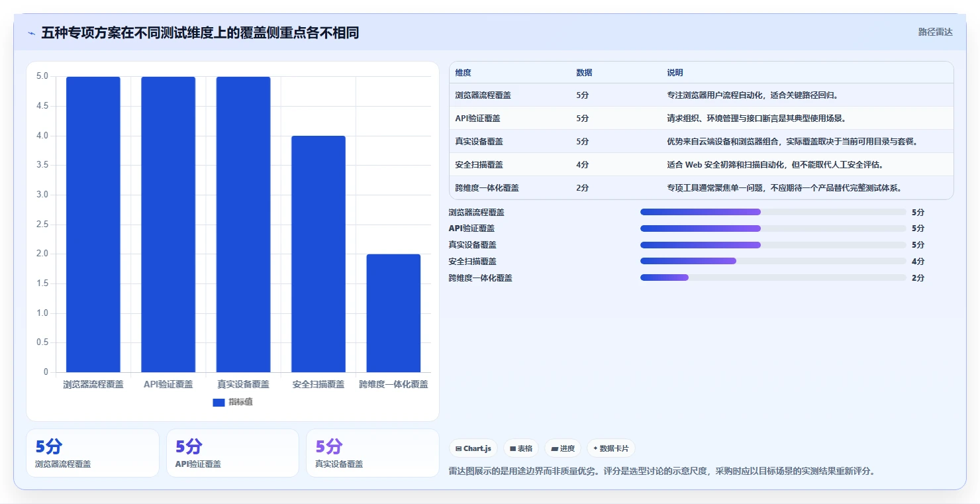The image size is (980, 504).
Task: Click x-axis label 跨维度一体化覆盖
Action: pos(393,384)
